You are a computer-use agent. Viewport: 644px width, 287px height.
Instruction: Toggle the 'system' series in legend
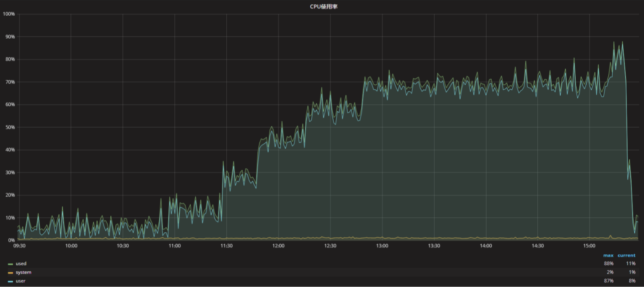pos(23,272)
